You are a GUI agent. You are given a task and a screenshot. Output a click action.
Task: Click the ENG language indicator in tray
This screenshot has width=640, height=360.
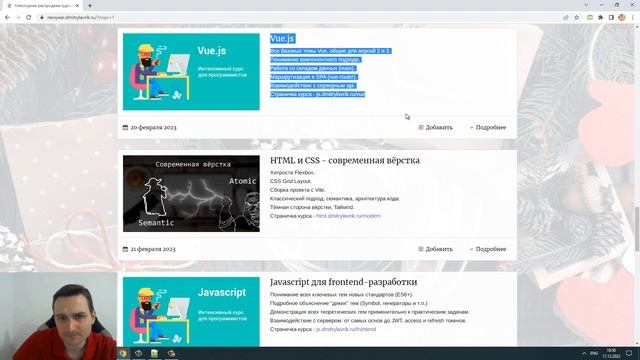click(594, 353)
